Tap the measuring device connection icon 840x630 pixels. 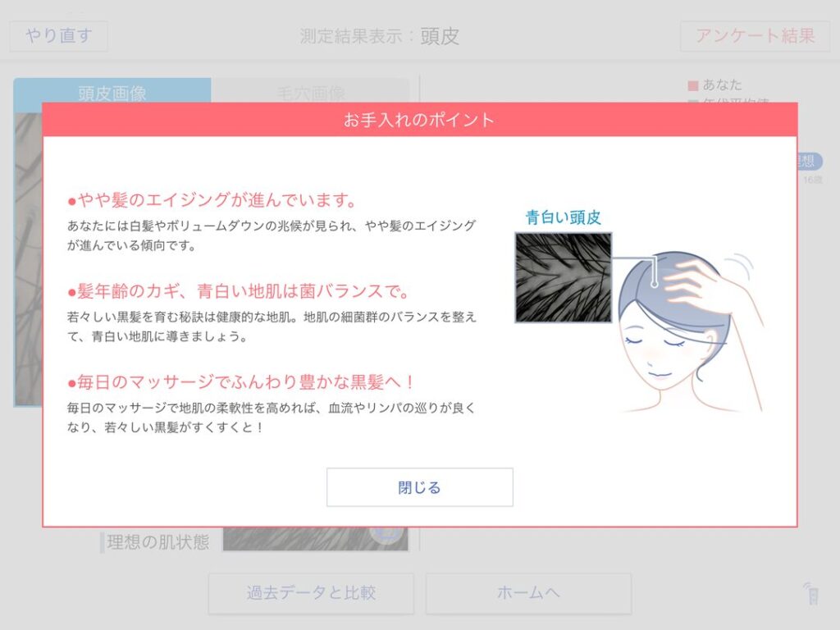coord(811,594)
